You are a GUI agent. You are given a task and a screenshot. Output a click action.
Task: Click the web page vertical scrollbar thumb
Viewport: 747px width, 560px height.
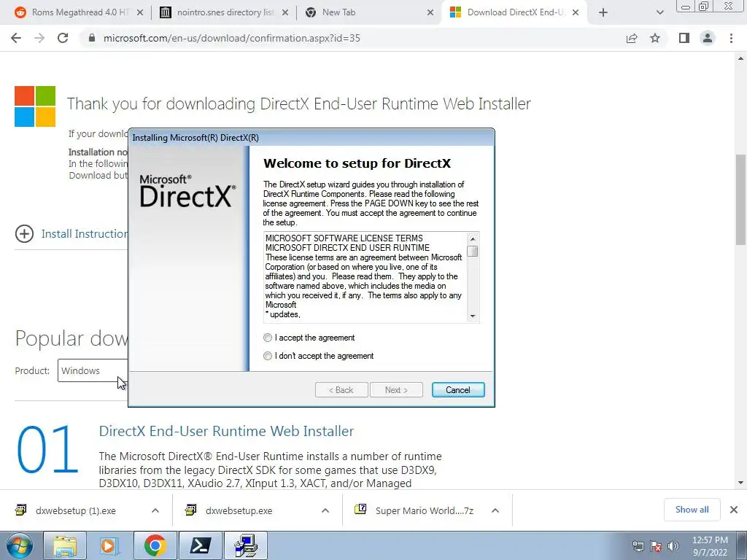coord(741,200)
